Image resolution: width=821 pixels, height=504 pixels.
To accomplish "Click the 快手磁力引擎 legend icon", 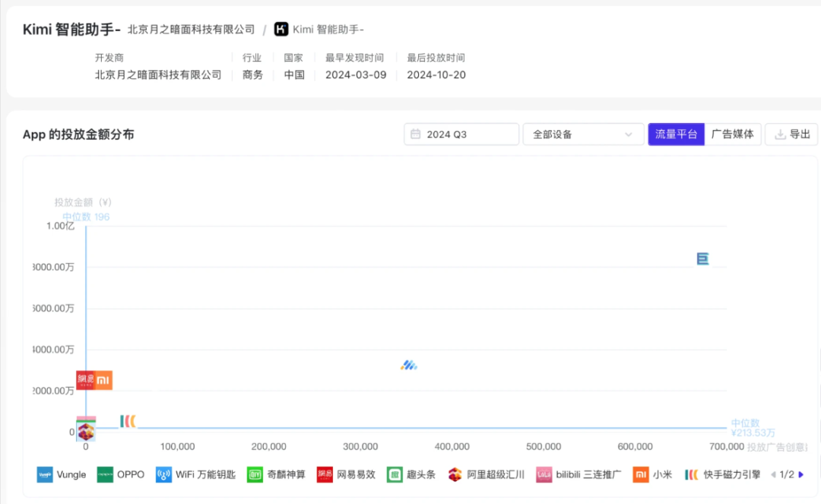I will [692, 474].
